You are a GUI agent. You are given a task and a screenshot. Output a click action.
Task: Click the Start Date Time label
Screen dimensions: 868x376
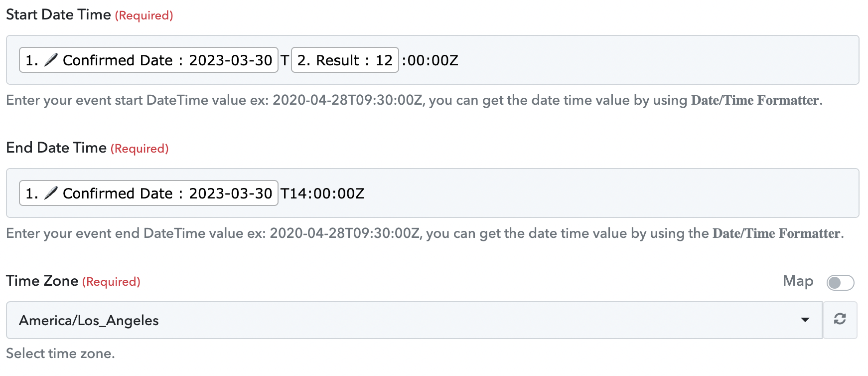pos(58,14)
